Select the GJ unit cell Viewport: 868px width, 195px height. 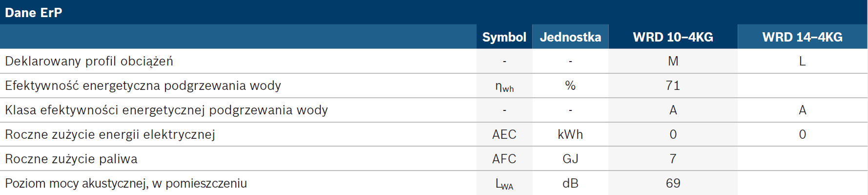click(570, 159)
